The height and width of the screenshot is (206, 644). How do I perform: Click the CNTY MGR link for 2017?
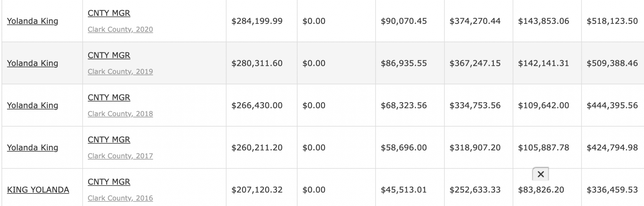coord(109,139)
